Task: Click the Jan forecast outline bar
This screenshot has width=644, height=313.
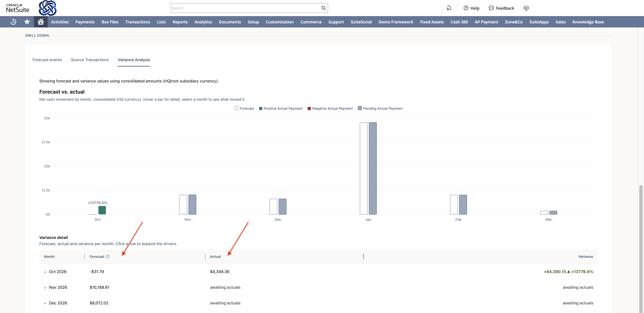Action: (x=363, y=168)
